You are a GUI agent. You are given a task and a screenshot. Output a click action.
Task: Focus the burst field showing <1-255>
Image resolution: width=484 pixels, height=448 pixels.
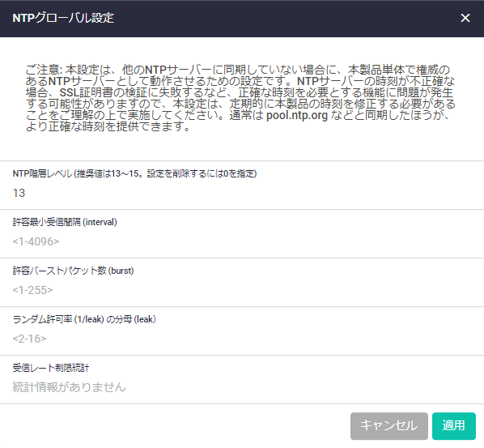click(242, 290)
